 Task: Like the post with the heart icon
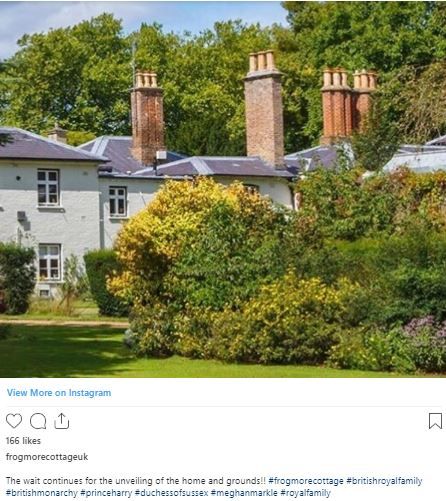pos(14,421)
